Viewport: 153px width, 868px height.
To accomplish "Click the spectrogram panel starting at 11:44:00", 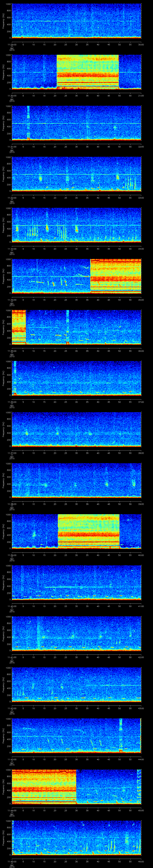I will [x=76, y=786].
